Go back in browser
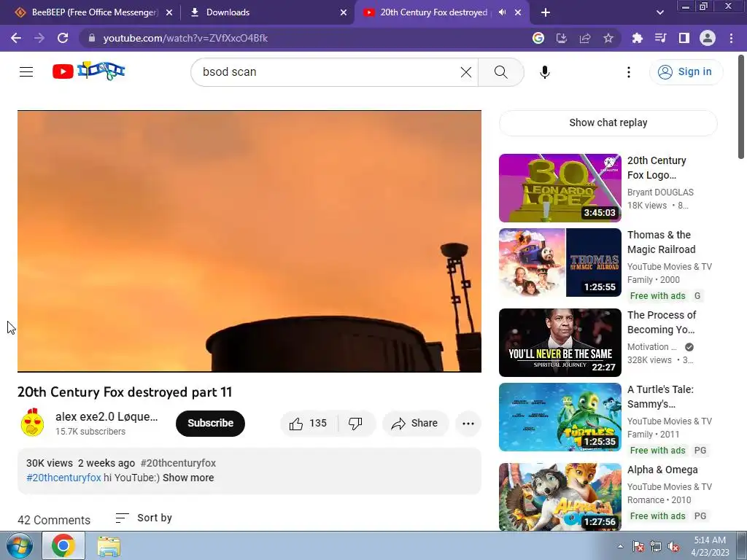Screen dimensions: 747x560 [16, 38]
